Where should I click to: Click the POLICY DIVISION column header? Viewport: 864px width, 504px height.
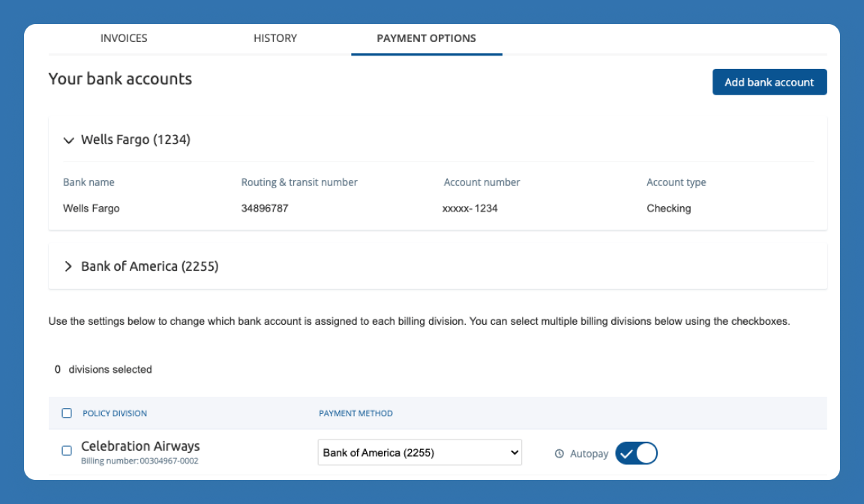114,413
